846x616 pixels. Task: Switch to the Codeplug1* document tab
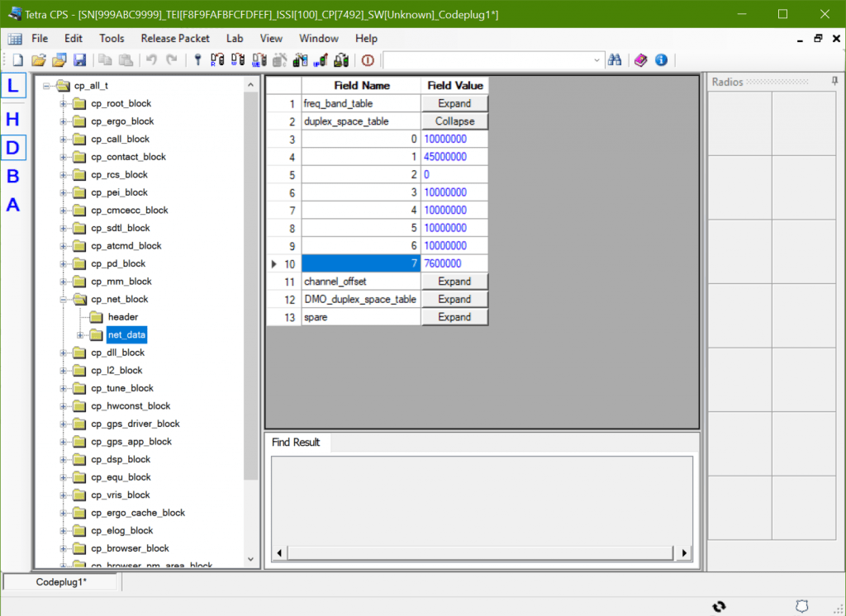(x=61, y=582)
